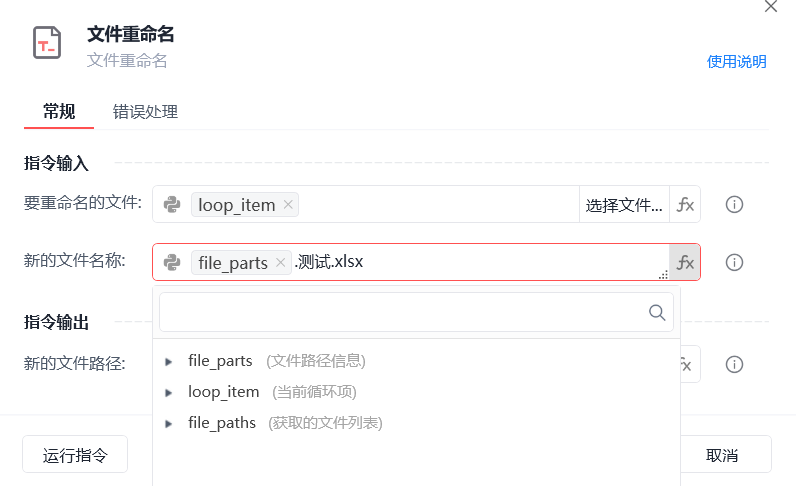Click the variable search input field
796x486 pixels.
400,313
